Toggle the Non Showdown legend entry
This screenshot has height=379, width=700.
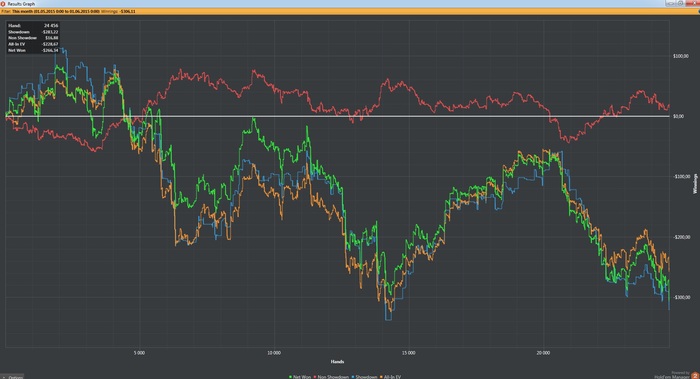pyautogui.click(x=331, y=377)
